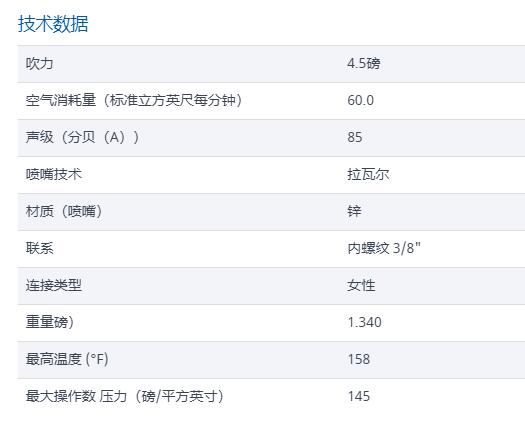The width and height of the screenshot is (525, 422).
Task: Select the 吹力 row label
Action: point(40,63)
